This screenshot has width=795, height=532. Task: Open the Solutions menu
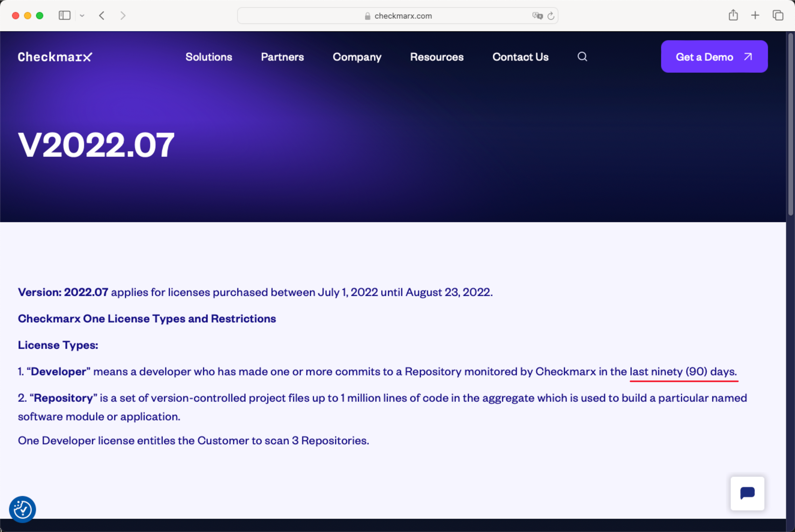(x=209, y=57)
